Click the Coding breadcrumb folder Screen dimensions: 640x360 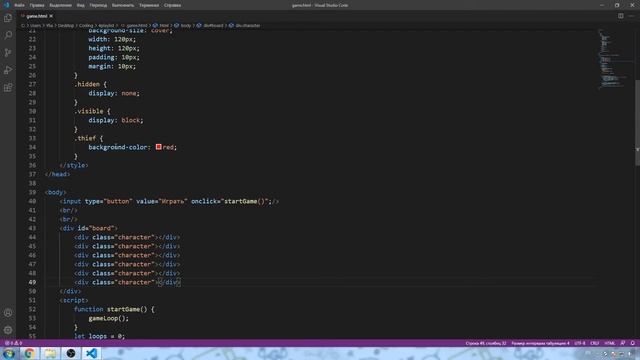click(86, 25)
